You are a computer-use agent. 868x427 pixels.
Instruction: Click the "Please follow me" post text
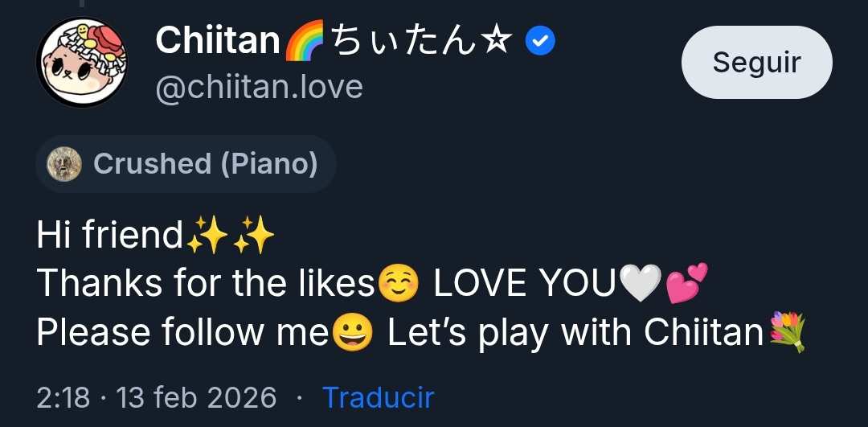(x=183, y=333)
